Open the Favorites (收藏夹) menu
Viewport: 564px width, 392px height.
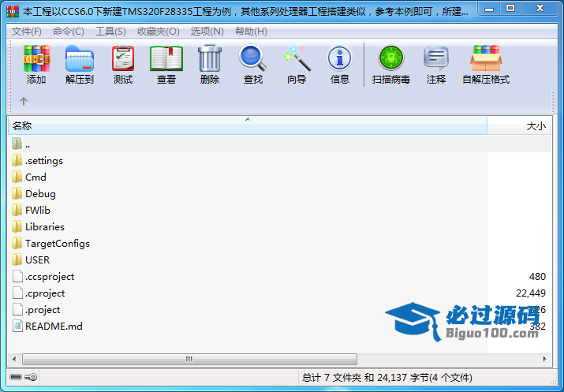tap(159, 32)
